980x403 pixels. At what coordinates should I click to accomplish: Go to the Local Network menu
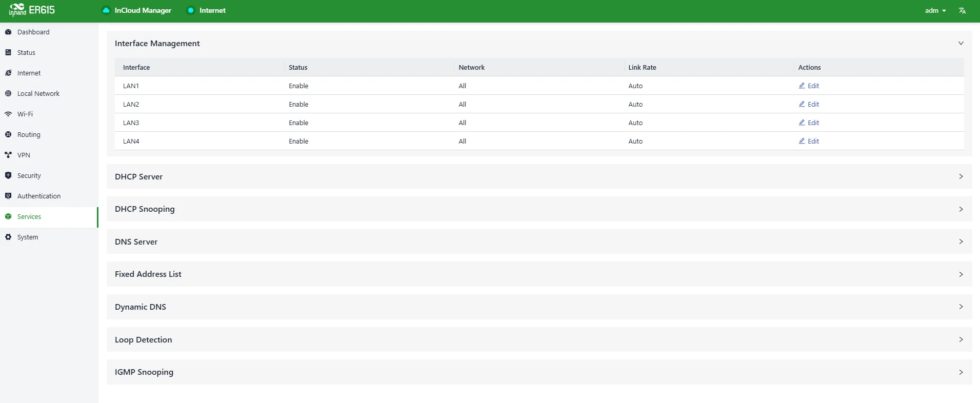(x=49, y=93)
